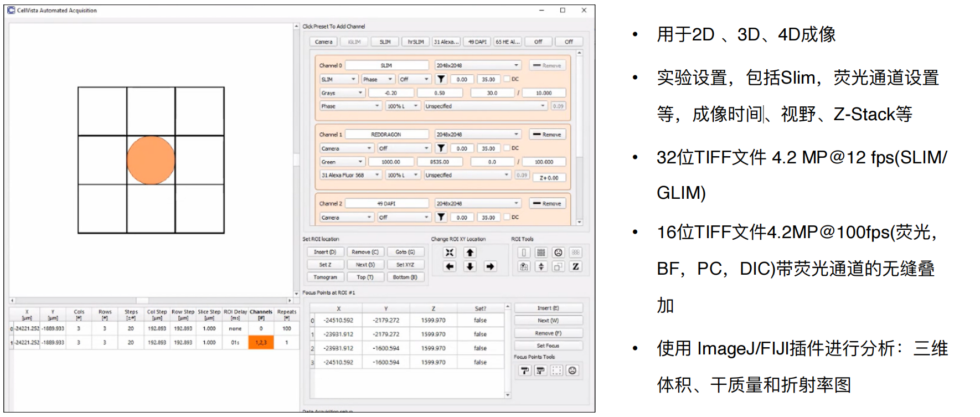Click the REDDRAGON channel name field
The height and width of the screenshot is (417, 980).
(386, 135)
